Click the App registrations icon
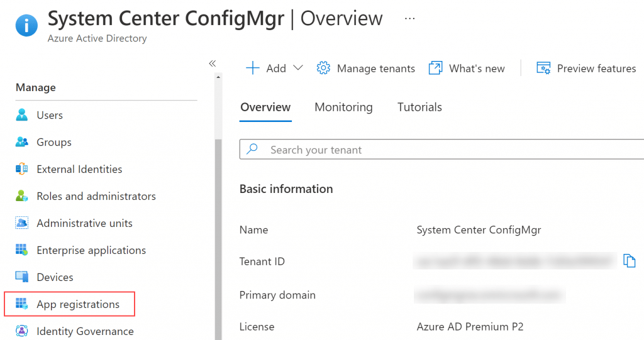 point(22,304)
